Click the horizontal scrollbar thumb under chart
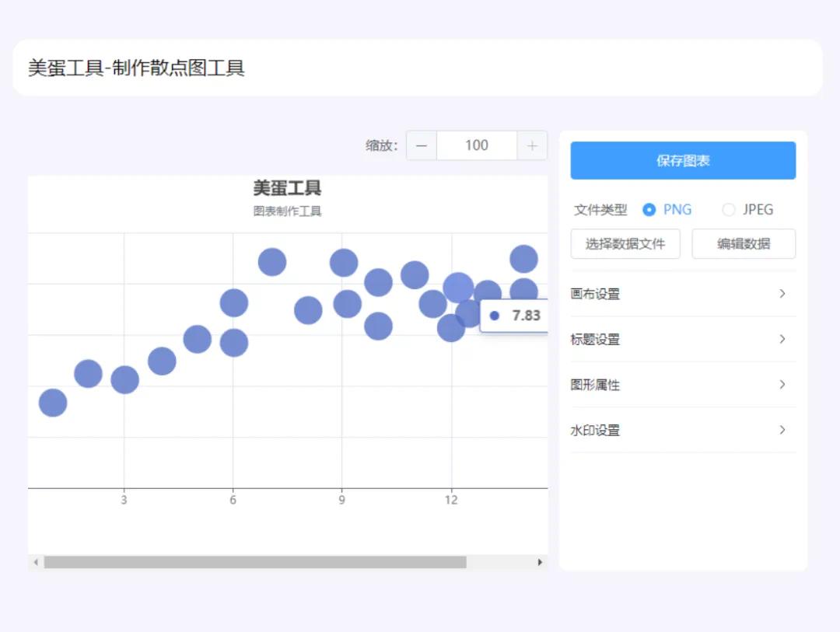Image resolution: width=840 pixels, height=632 pixels. [x=255, y=562]
